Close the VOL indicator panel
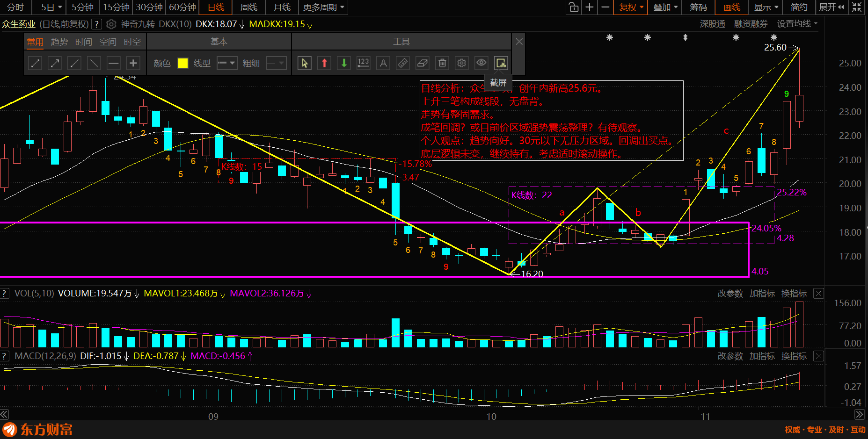 (x=818, y=294)
